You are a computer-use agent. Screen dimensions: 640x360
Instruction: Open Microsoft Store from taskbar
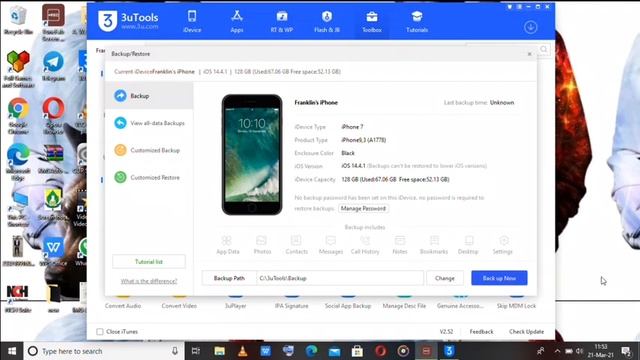tap(357, 351)
